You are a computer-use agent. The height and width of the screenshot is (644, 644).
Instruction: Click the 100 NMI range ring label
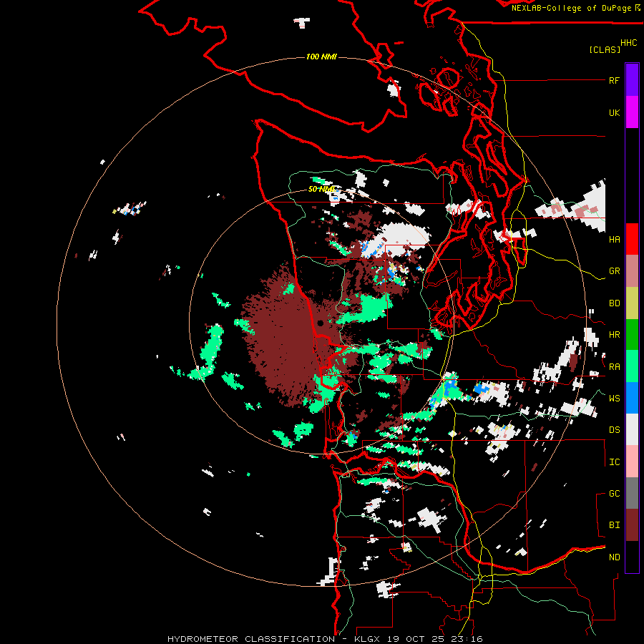[321, 57]
